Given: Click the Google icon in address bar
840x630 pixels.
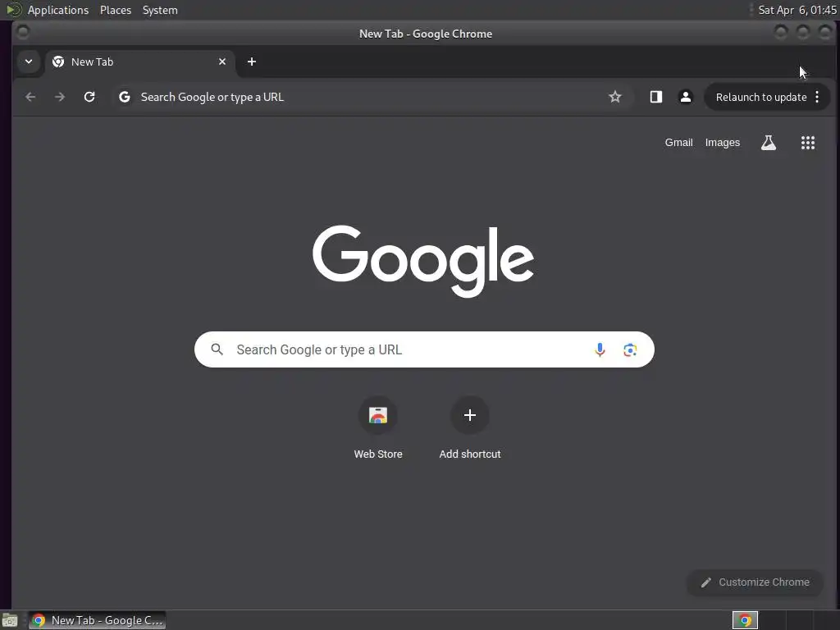Looking at the screenshot, I should [125, 97].
